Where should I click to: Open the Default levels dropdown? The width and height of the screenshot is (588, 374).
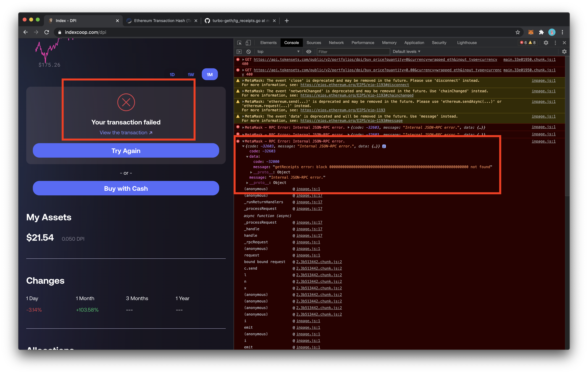pyautogui.click(x=406, y=52)
